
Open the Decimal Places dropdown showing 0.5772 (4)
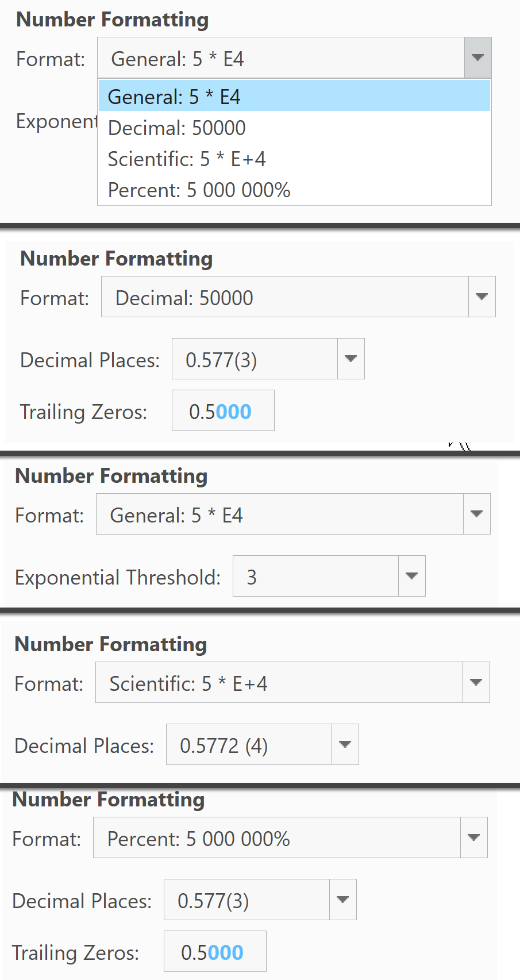point(344,744)
